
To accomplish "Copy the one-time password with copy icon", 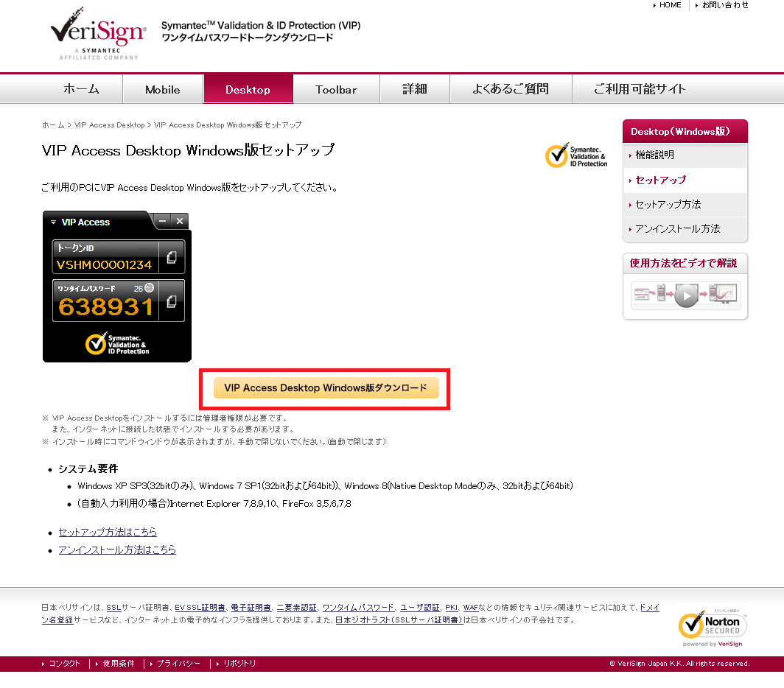I will (172, 301).
